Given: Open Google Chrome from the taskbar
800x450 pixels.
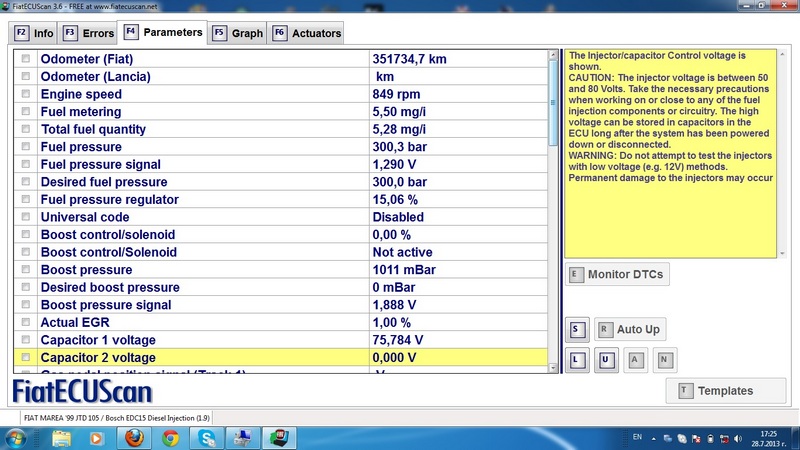Looking at the screenshot, I should coord(170,437).
